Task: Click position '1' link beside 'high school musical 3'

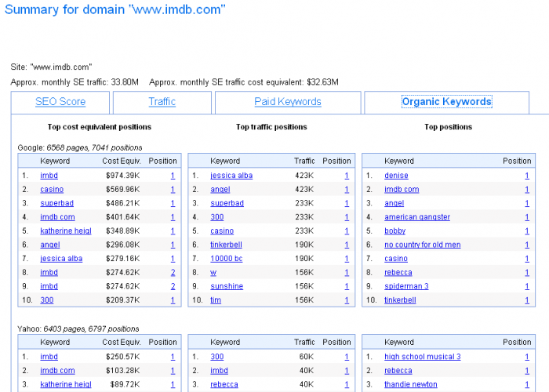Action: click(x=527, y=357)
